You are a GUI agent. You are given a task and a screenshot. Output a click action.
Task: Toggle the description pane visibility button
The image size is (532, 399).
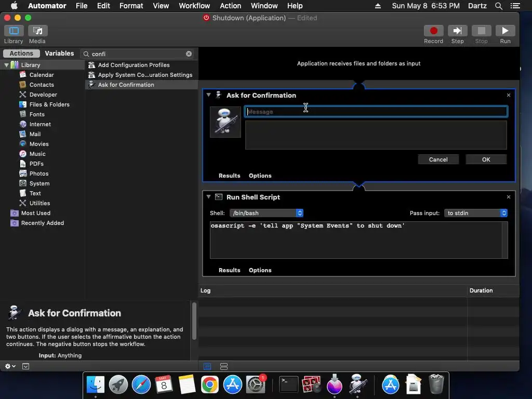point(26,366)
